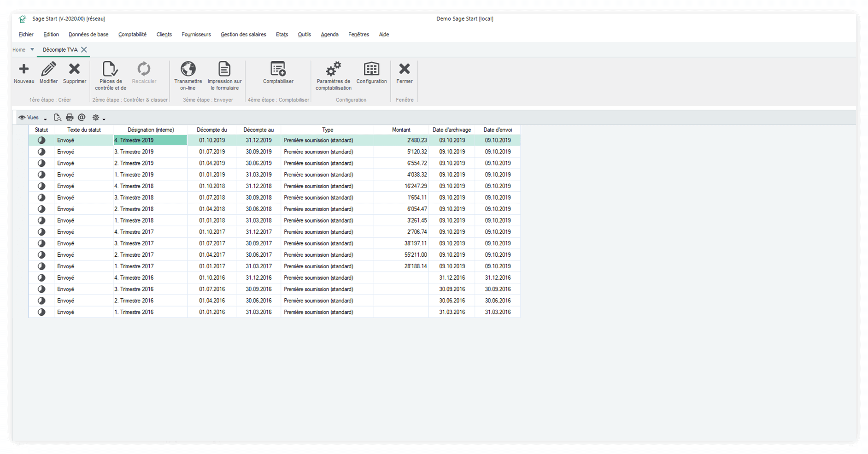868x454 pixels.
Task: Click the Supprimer X icon
Action: tap(74, 69)
